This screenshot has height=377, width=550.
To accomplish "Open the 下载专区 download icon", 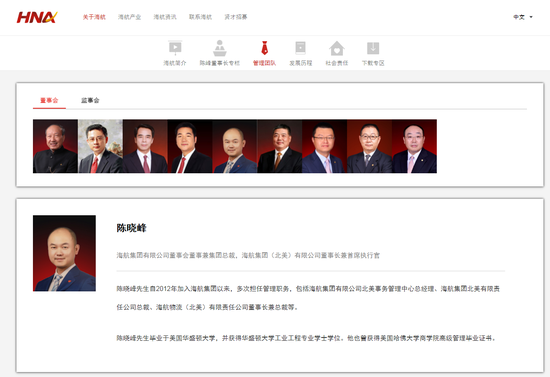I will coord(373,48).
